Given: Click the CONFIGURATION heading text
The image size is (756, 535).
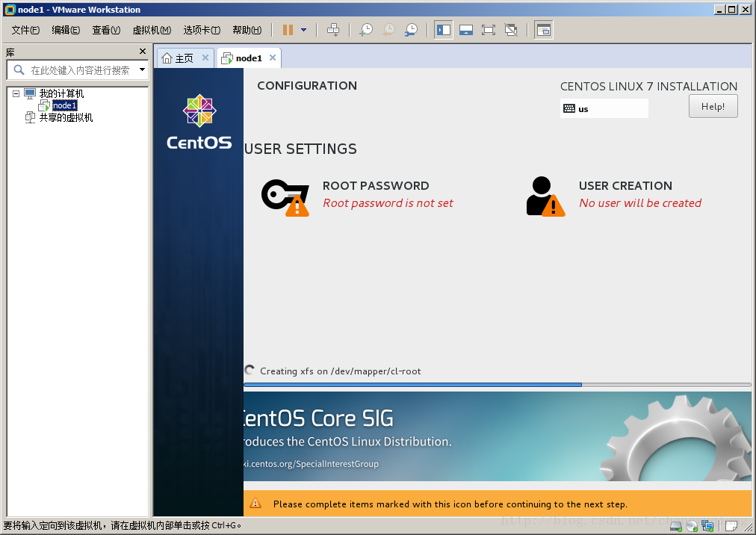Looking at the screenshot, I should click(307, 85).
